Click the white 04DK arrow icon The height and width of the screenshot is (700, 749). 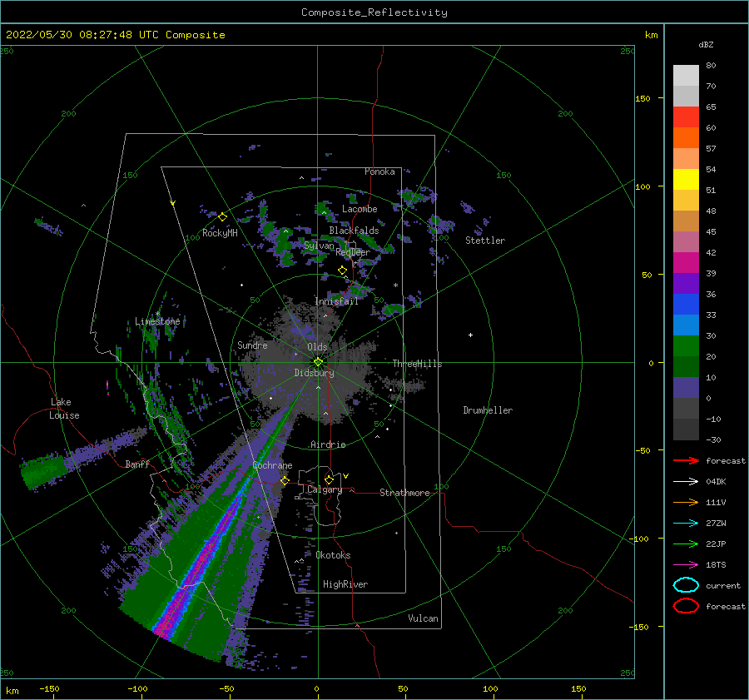pyautogui.click(x=686, y=482)
